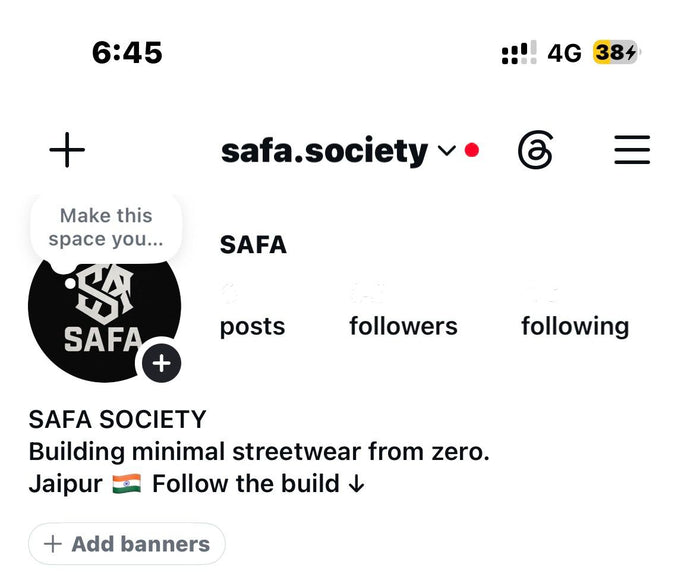Tap the plus badge on profile photo
The image size is (700, 583).
click(x=162, y=363)
